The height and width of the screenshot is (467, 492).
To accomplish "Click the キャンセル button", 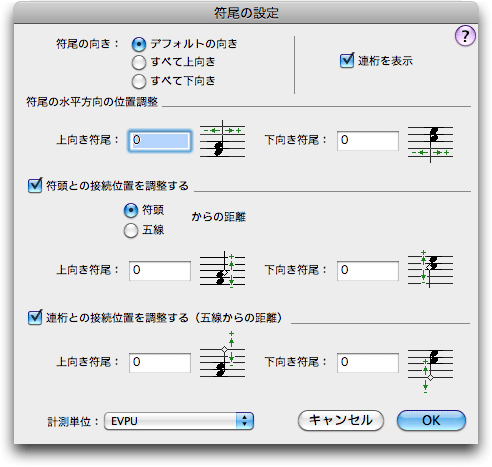I will click(341, 421).
